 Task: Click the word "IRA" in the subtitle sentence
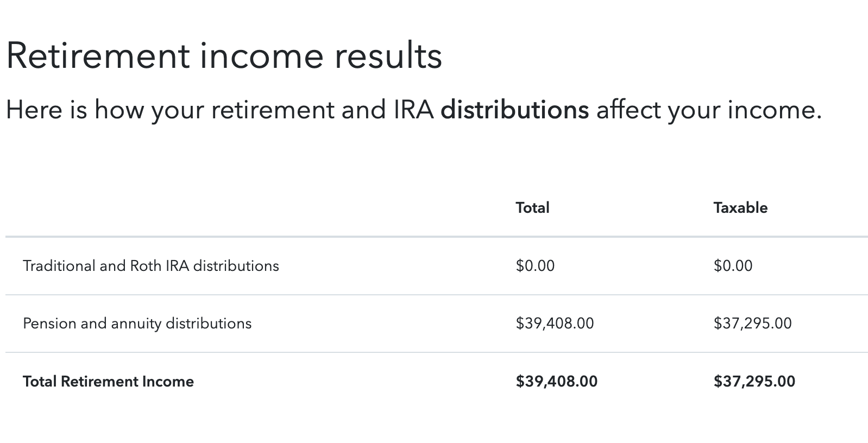point(412,110)
